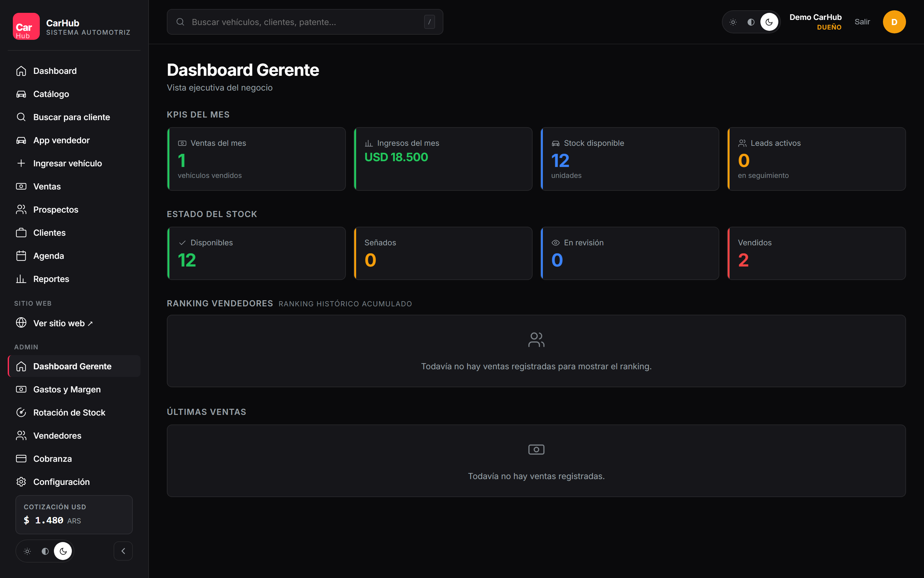Open the Prospectos section

(74, 209)
